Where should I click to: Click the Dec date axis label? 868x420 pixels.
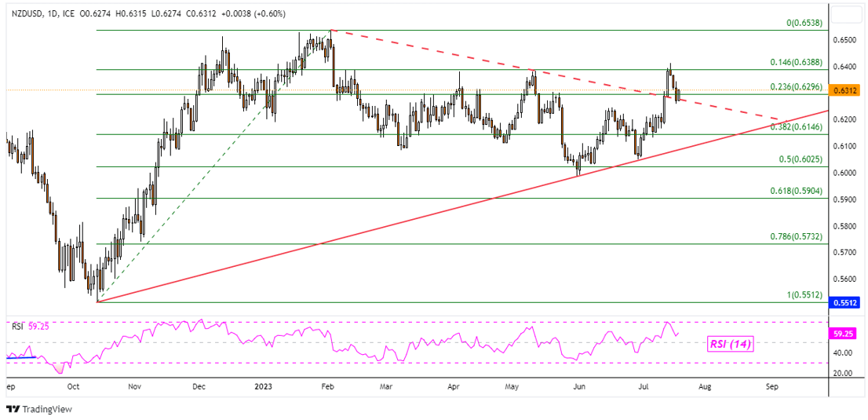coord(199,387)
